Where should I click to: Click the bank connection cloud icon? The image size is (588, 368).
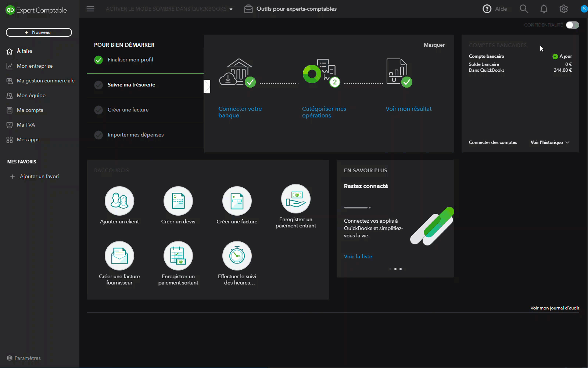[x=237, y=72]
